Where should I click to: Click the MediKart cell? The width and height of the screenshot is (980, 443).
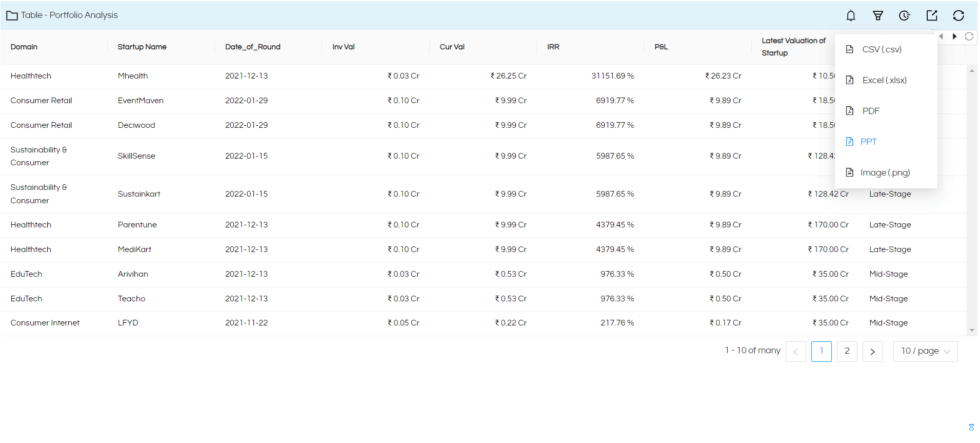pyautogui.click(x=134, y=249)
